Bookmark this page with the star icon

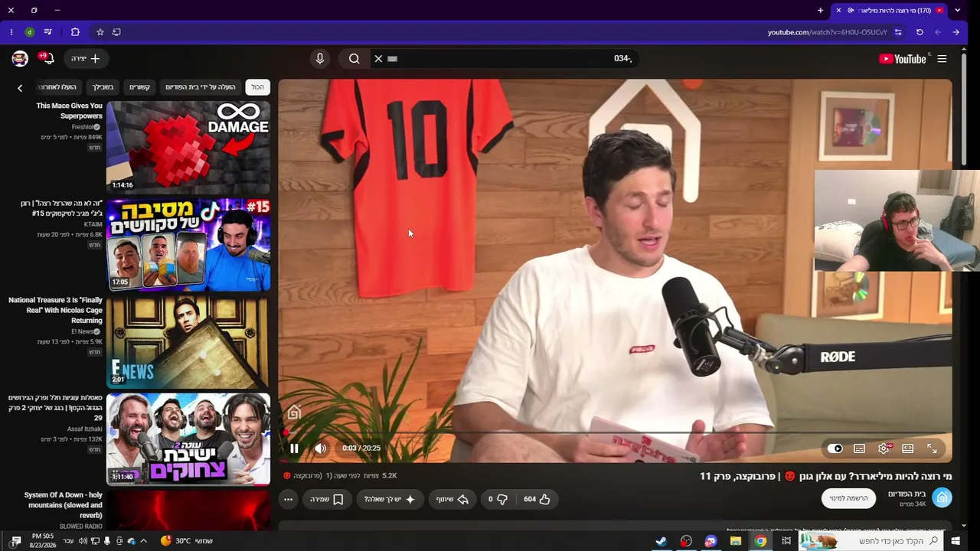pos(100,32)
